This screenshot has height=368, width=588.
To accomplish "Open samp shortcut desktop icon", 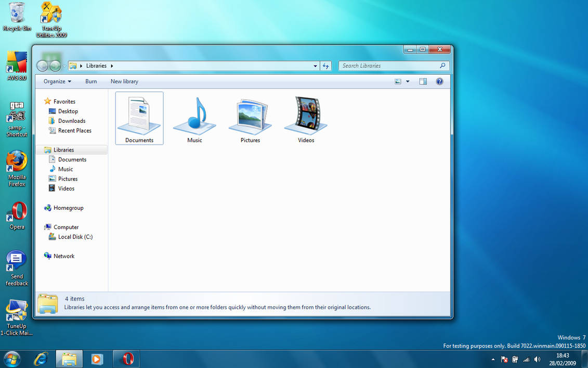I will (x=17, y=119).
